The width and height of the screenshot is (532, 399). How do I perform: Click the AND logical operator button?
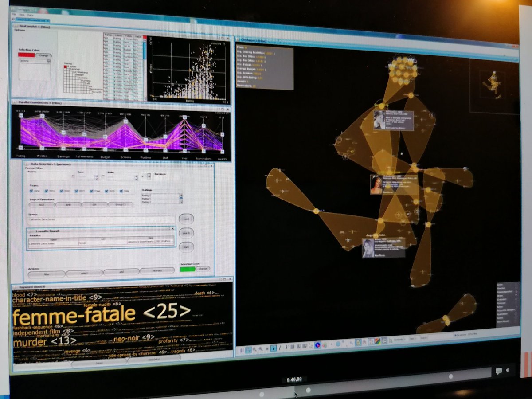tap(68, 204)
